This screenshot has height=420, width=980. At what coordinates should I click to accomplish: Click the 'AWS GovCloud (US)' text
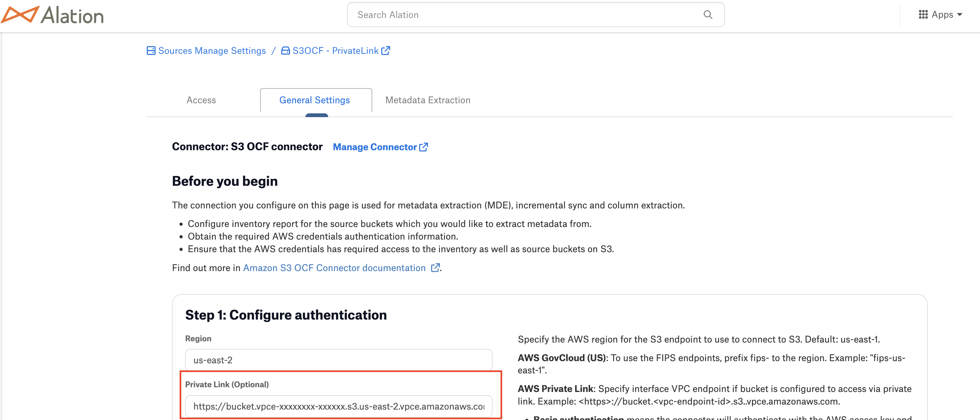(x=561, y=358)
